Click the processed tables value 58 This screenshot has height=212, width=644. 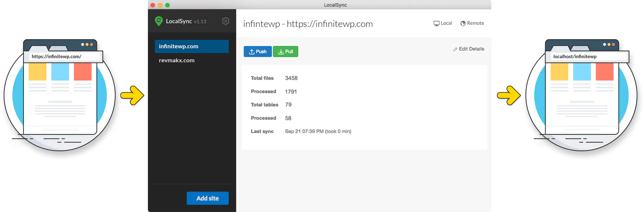click(288, 118)
